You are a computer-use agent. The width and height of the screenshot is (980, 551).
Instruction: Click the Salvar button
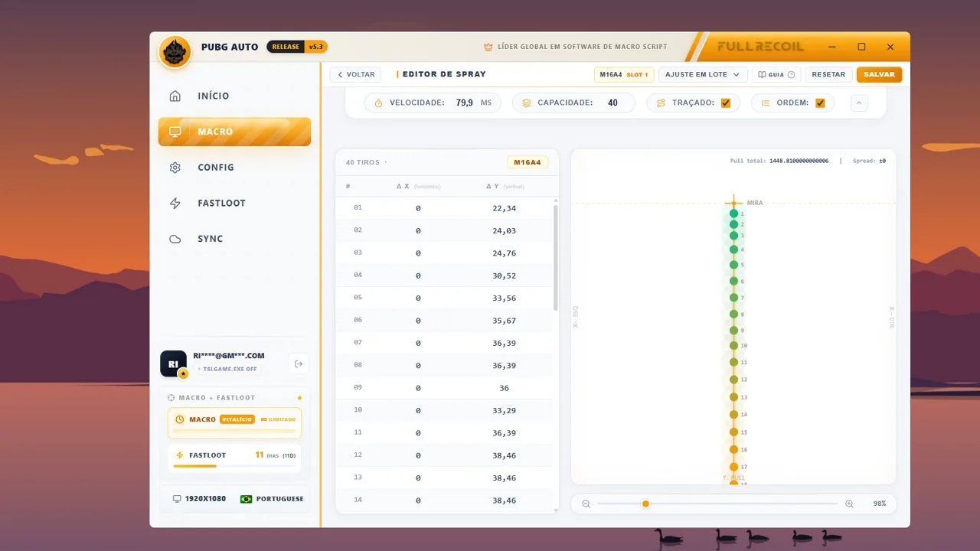(879, 75)
